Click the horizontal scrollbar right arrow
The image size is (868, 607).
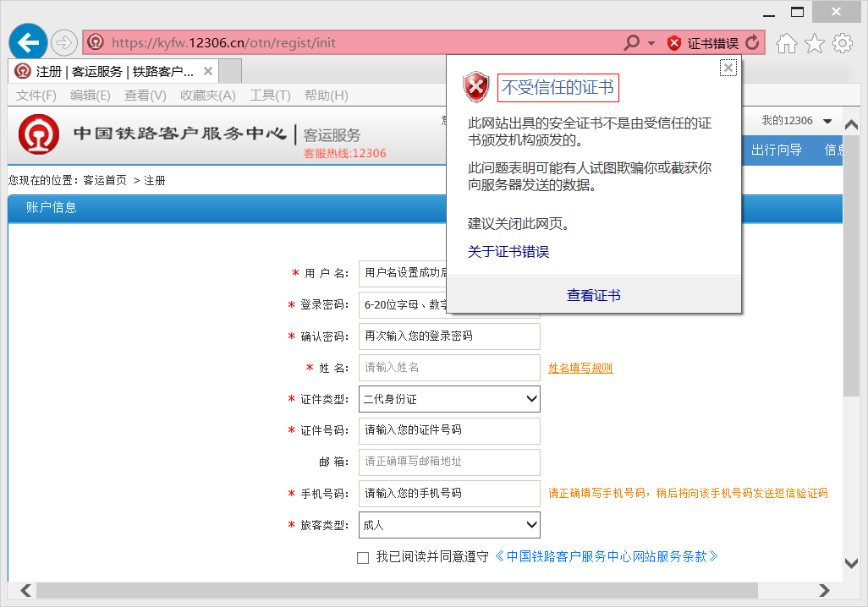[x=824, y=590]
